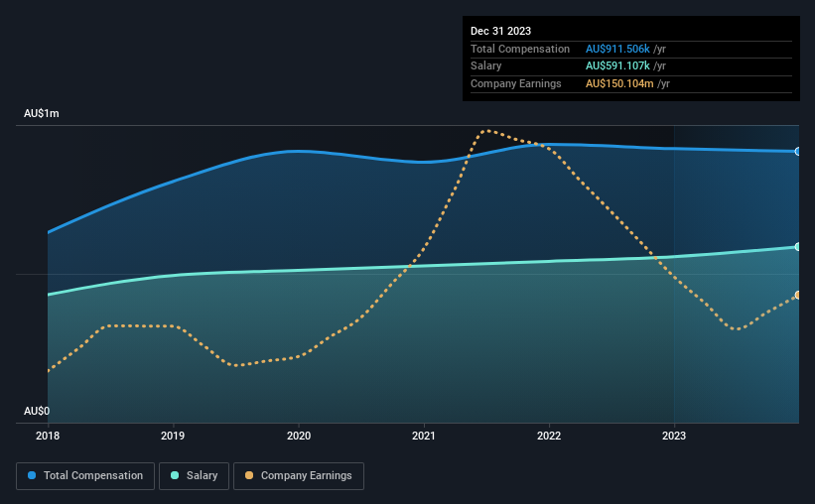Select the 2022 x-axis label
Viewport: 815px width, 504px height.
(549, 436)
